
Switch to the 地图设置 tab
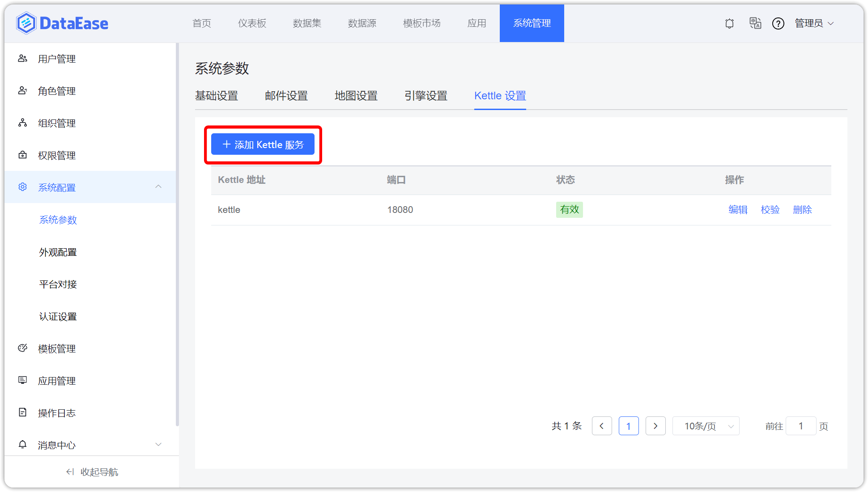356,95
